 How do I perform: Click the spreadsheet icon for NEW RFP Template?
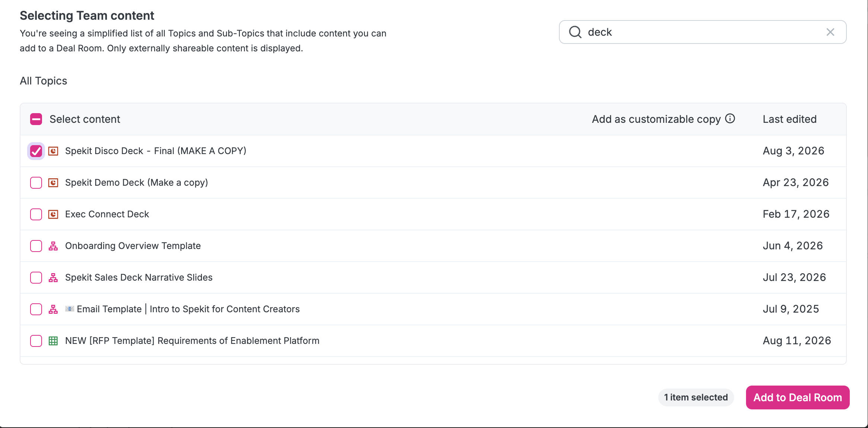tap(53, 341)
